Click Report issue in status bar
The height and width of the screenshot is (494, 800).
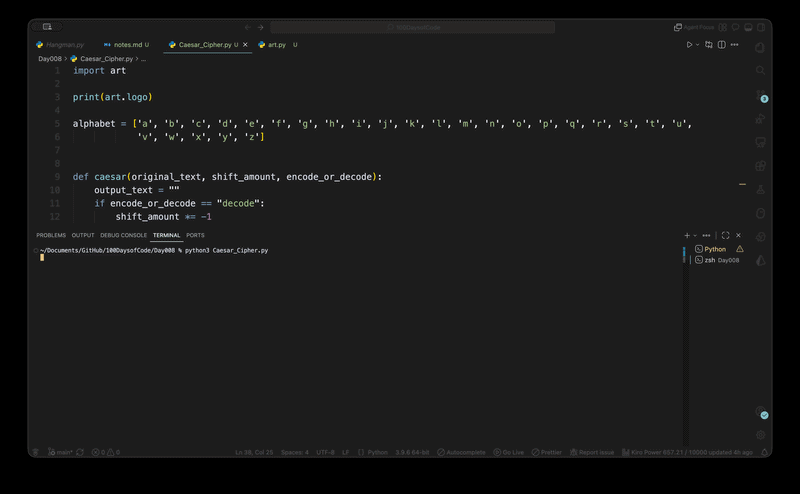[x=592, y=452]
